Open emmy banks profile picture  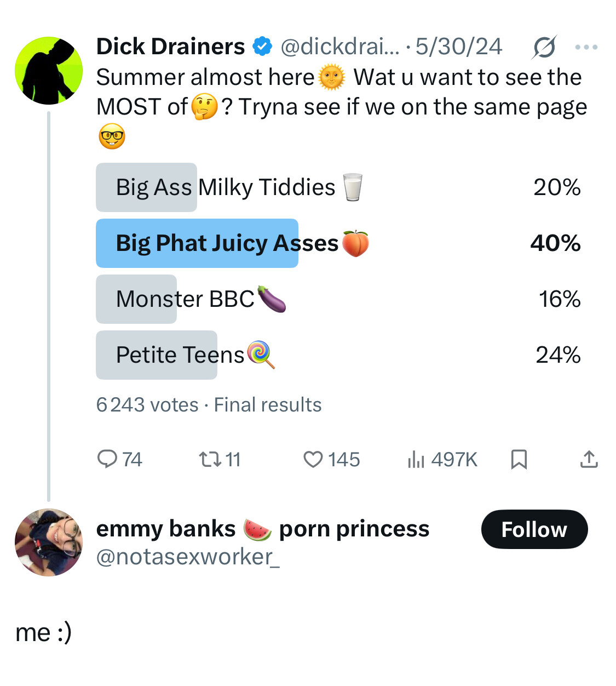click(49, 542)
